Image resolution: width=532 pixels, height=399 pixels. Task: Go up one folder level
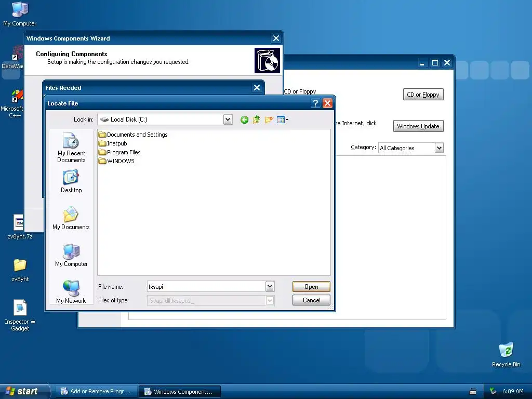tap(257, 119)
